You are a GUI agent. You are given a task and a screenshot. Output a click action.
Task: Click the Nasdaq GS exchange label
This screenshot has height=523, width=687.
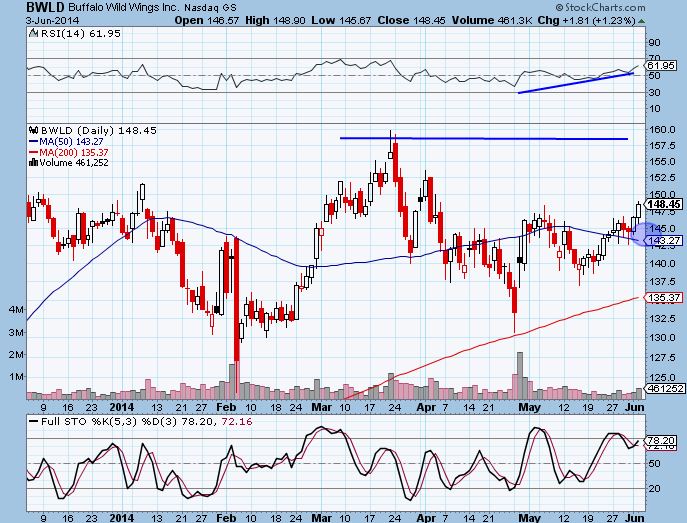[210, 8]
